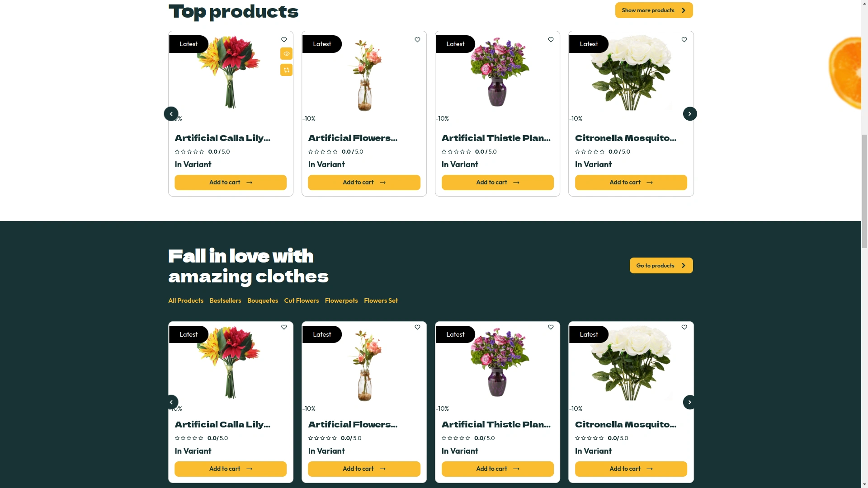The width and height of the screenshot is (868, 488).
Task: Go to previous slide in Top products
Action: coord(171,114)
